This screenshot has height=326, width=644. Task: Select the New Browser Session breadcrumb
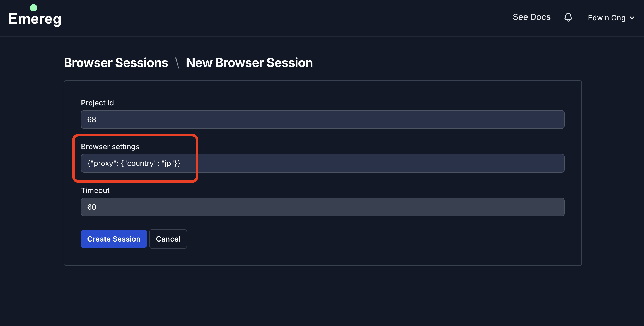[x=249, y=63]
